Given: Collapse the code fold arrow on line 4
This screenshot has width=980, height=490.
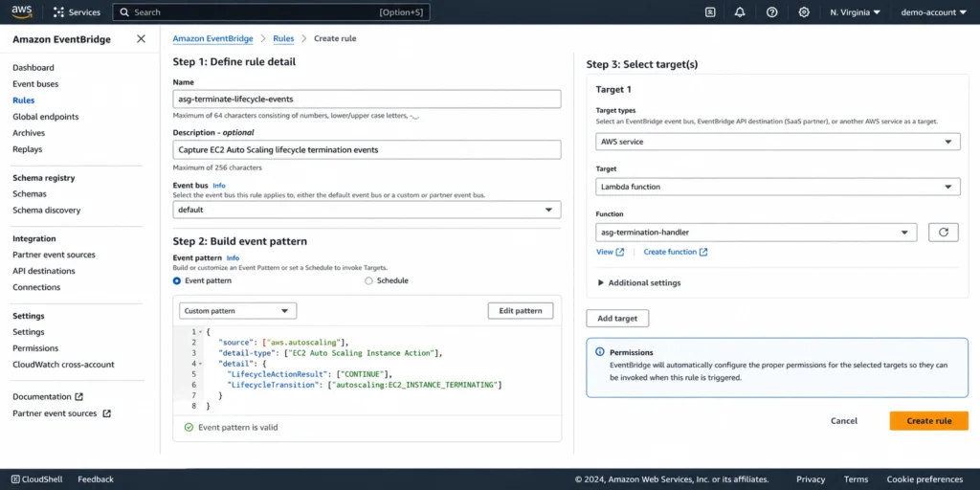Looking at the screenshot, I should coord(200,364).
